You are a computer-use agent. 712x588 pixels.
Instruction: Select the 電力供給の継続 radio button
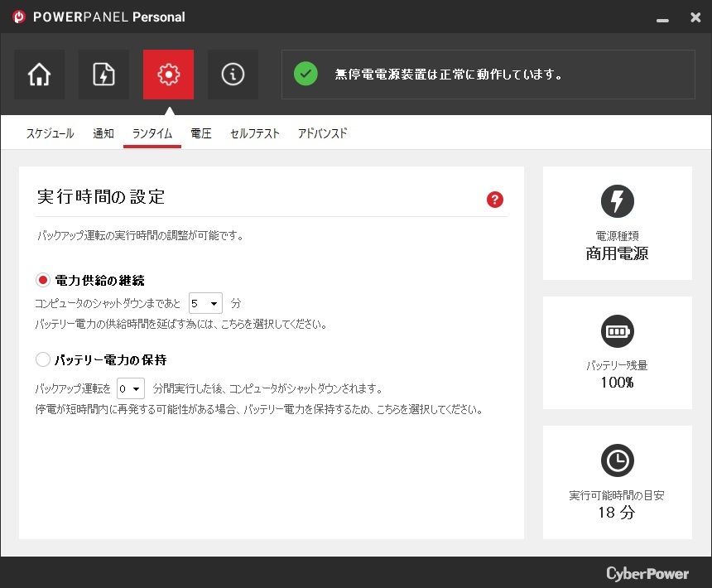tap(43, 280)
